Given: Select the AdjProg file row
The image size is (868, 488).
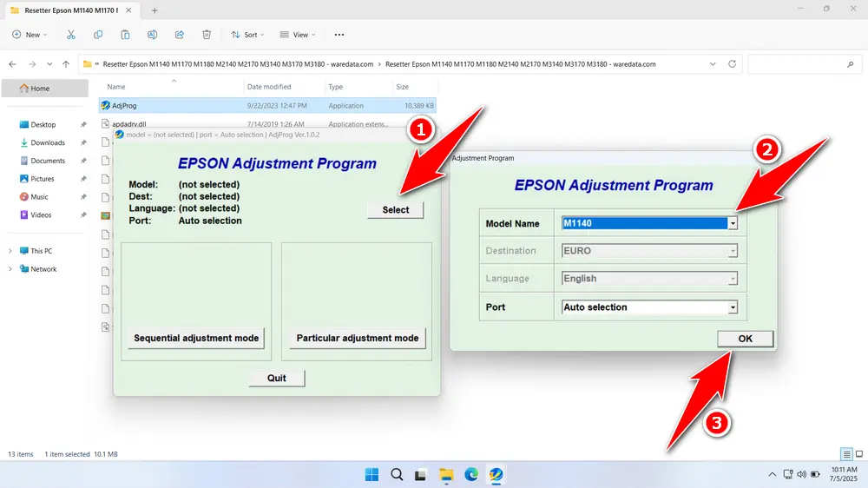Looking at the screenshot, I should click(268, 106).
